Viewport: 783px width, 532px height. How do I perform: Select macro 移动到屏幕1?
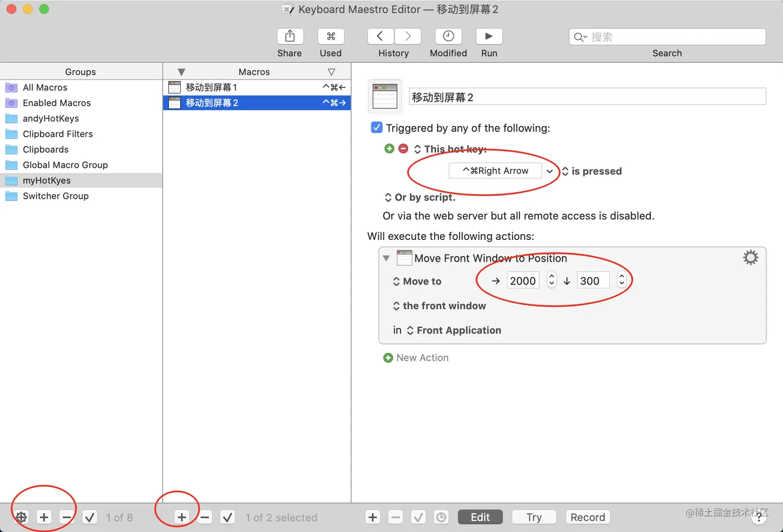[x=257, y=88]
